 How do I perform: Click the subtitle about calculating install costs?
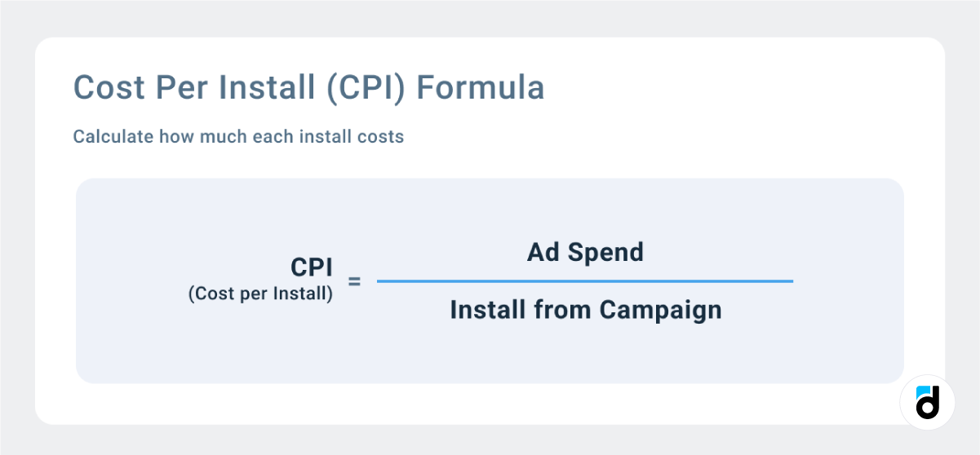tap(238, 136)
